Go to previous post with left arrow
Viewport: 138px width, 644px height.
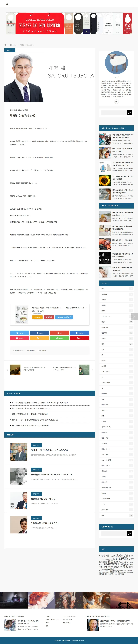click(7, 370)
